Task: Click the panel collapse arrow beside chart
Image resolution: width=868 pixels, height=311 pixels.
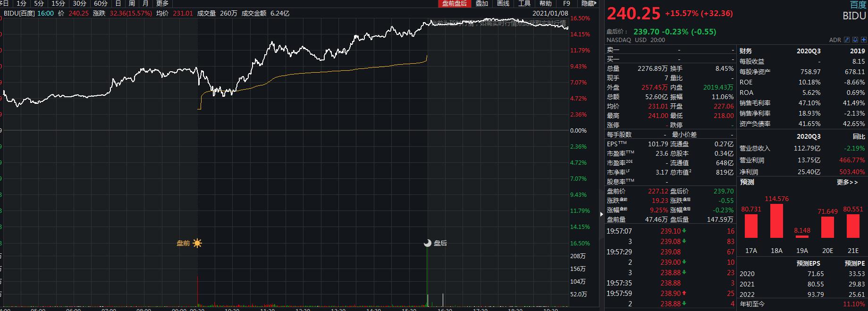Action: pyautogui.click(x=601, y=214)
